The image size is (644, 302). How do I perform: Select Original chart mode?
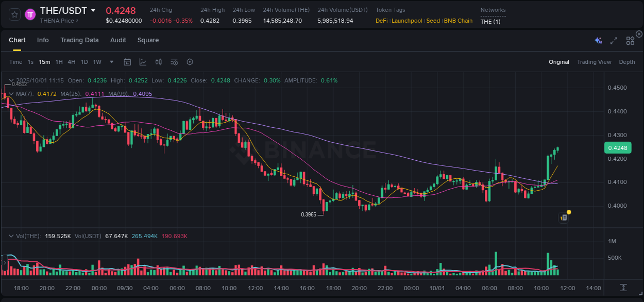(558, 61)
